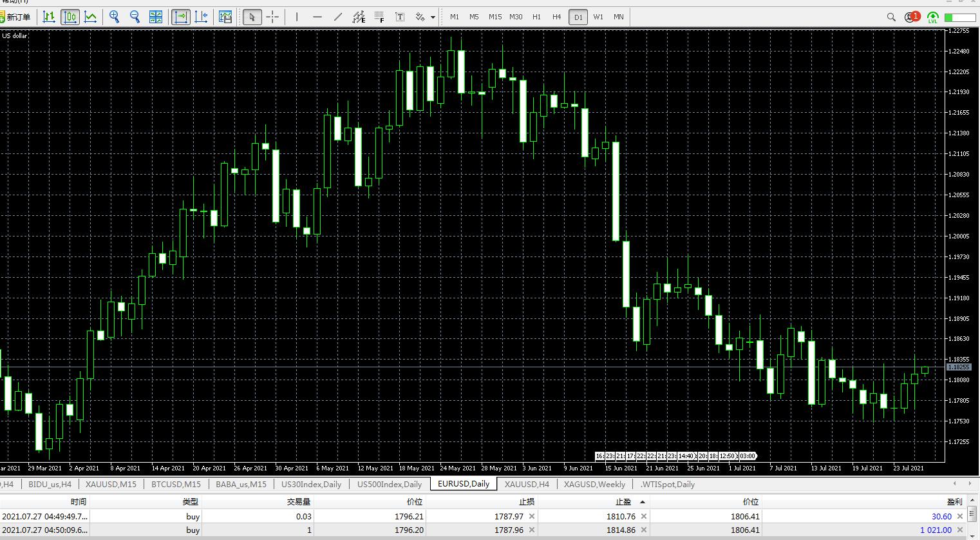
Task: Sort orders by 止盈 column
Action: [x=594, y=501]
